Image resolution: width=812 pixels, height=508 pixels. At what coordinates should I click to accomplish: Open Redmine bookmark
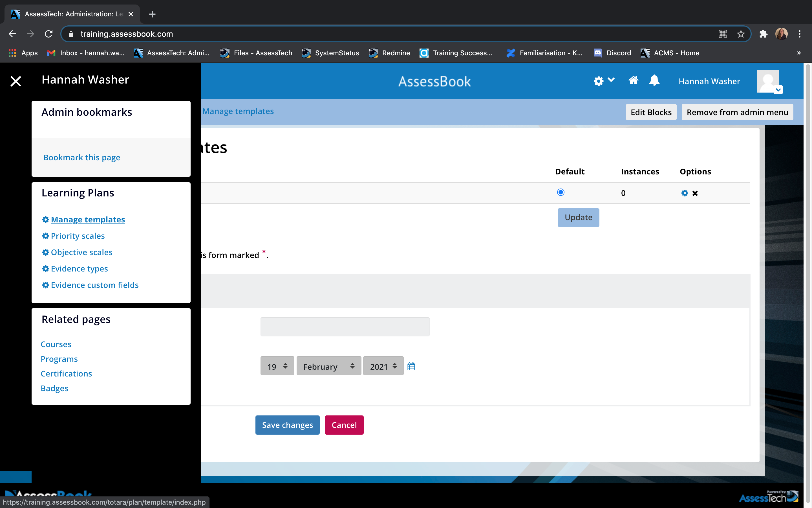point(389,53)
